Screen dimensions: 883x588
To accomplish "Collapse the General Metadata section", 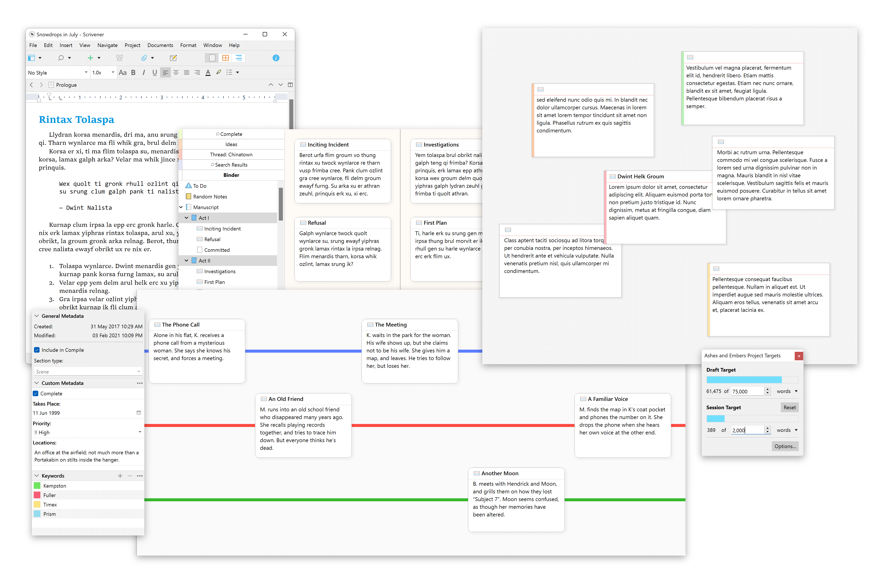I will point(37,316).
